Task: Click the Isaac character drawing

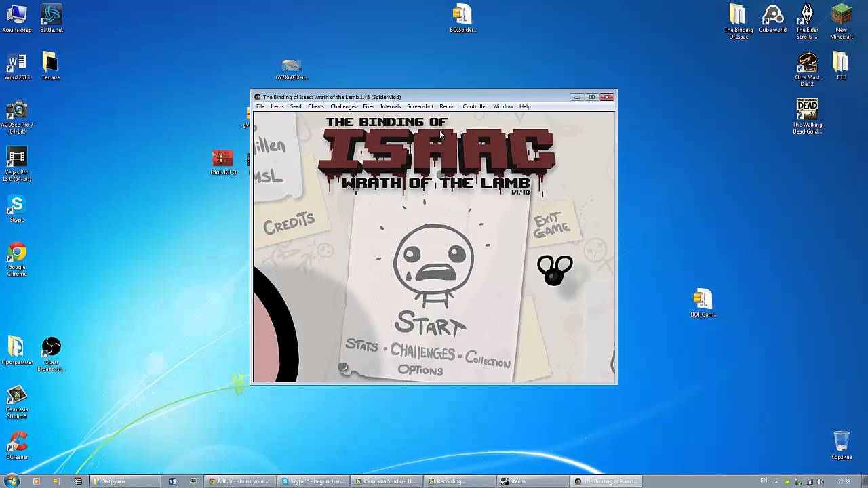Action: coord(434,264)
